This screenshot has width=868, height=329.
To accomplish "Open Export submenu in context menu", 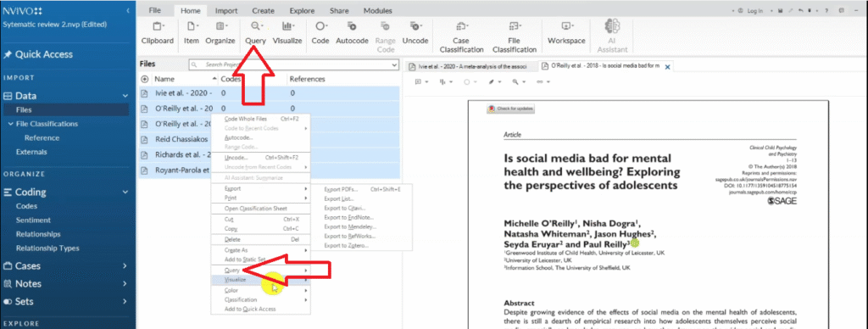I will pos(261,188).
